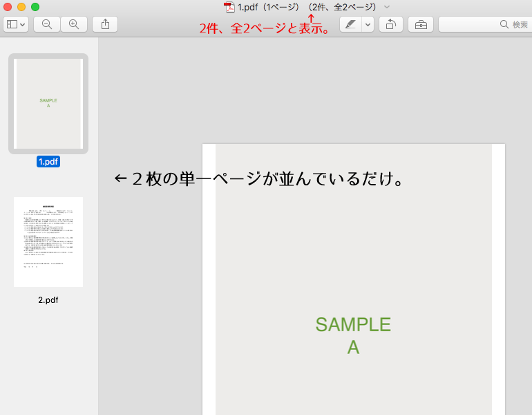Click the 2.pdf file name label
Viewport: 532px width, 415px height.
[48, 300]
